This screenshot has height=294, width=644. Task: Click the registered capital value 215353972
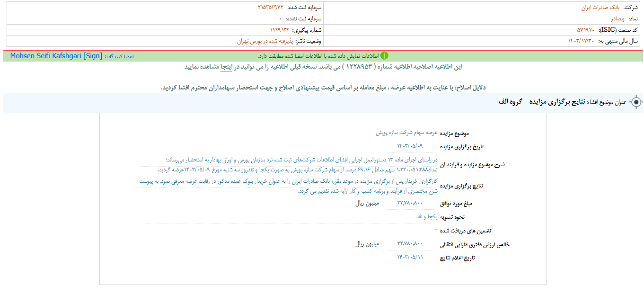coord(271,8)
